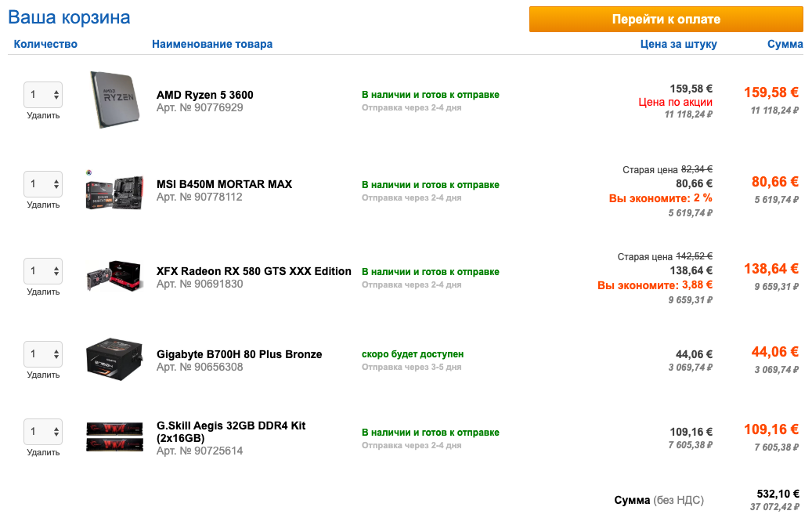Open quantity dropdown for G.Skill Aegis 32GB
Screen dimensions: 812x518
tap(43, 432)
